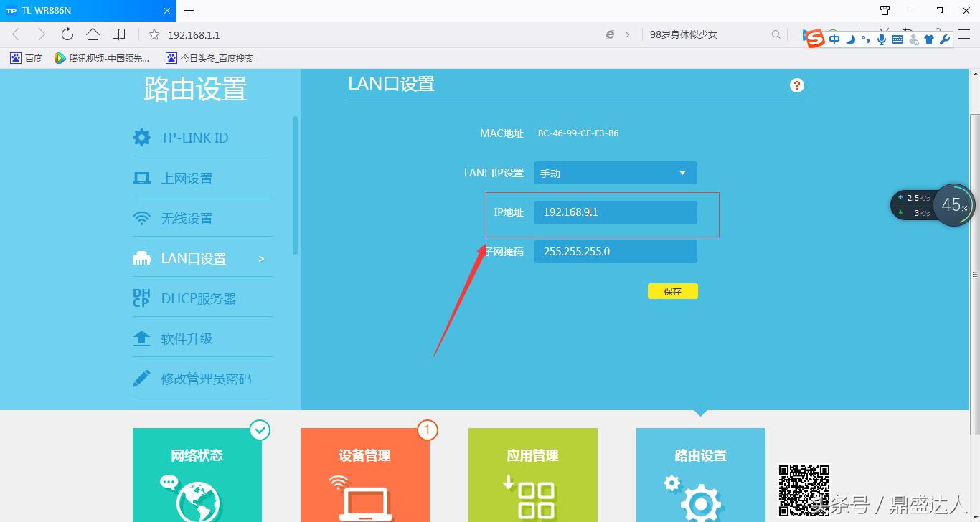Open the 设备管理 tile
Viewport: 980px width, 522px height.
365,475
